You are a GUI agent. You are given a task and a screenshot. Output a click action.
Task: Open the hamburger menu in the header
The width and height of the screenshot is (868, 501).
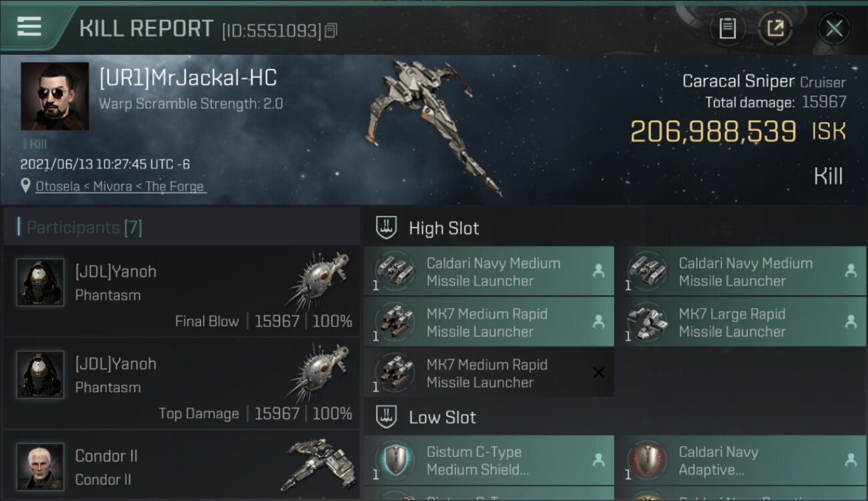(x=29, y=27)
